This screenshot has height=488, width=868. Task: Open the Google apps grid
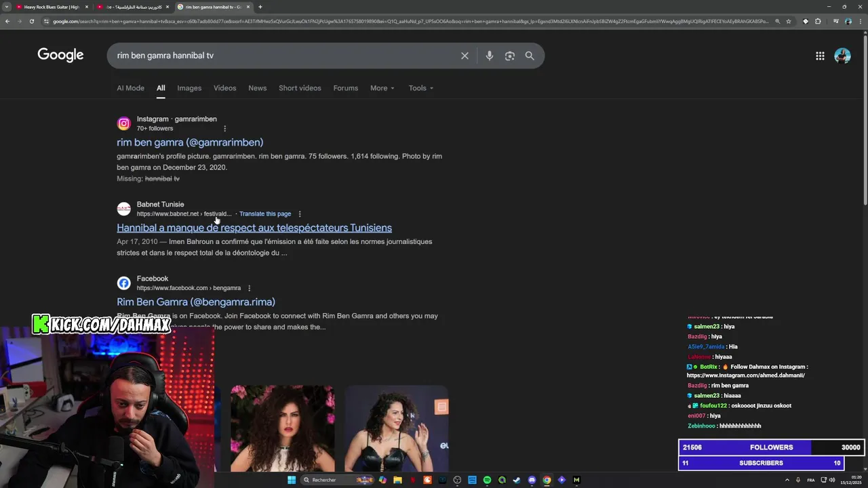point(820,56)
